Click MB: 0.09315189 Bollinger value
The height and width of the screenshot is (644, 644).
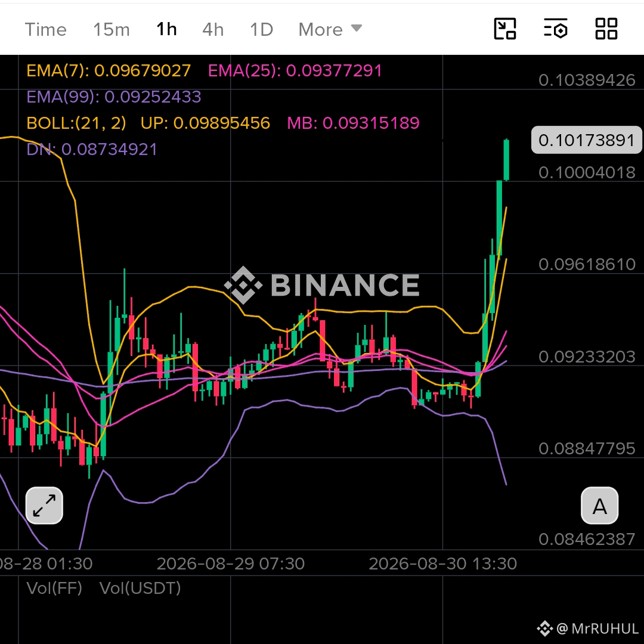(353, 123)
